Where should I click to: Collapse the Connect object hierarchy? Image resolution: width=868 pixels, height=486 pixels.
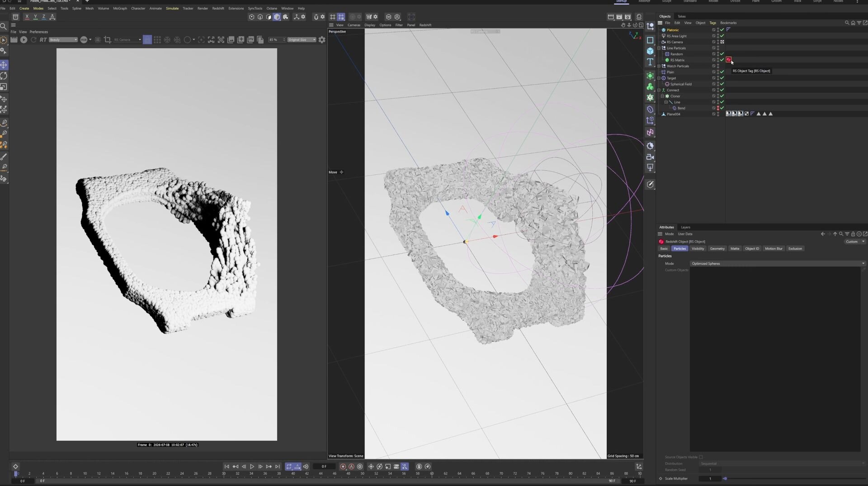[659, 90]
